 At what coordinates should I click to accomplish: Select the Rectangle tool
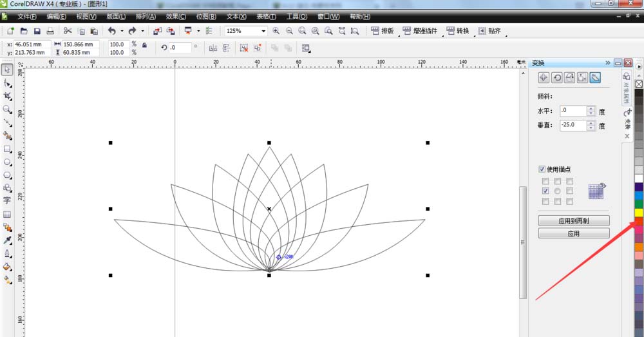[x=7, y=149]
